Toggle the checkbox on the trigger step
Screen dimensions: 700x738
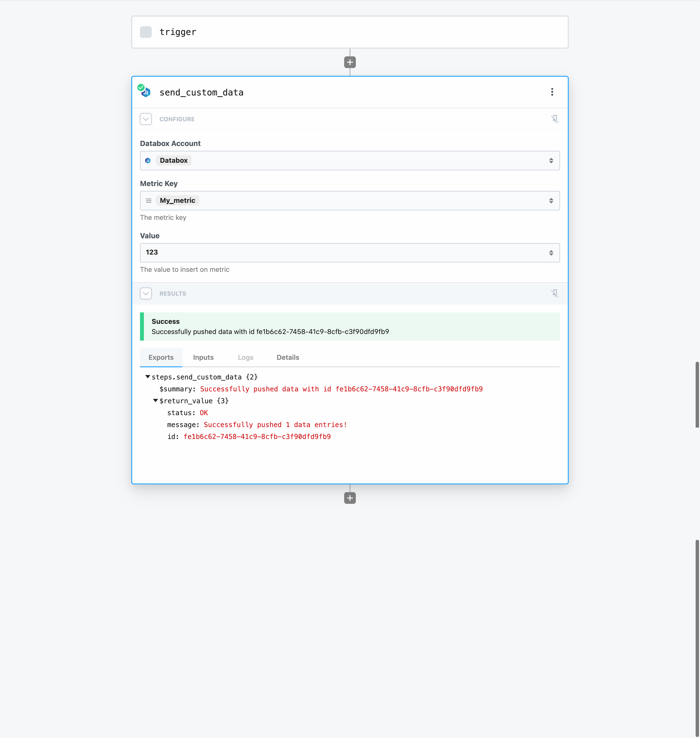coord(146,32)
